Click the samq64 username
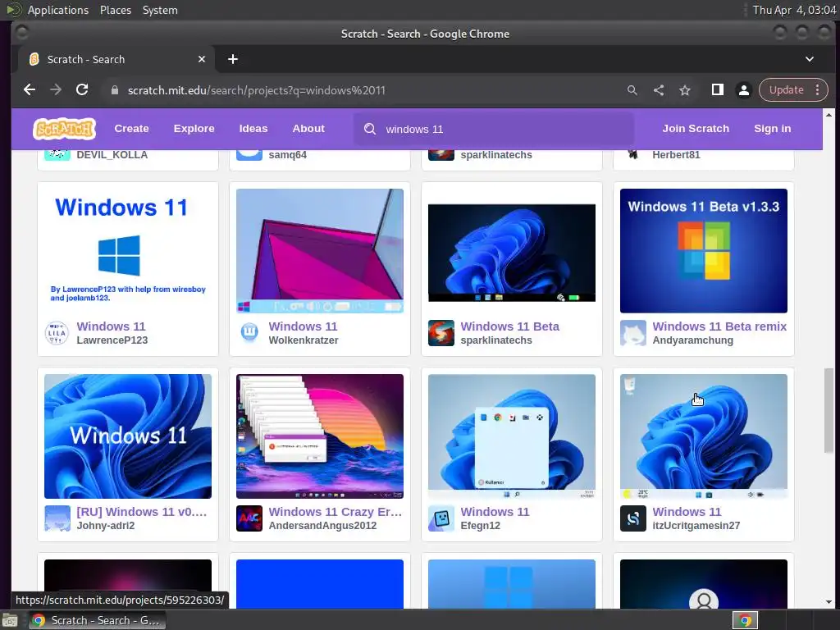 tap(288, 155)
